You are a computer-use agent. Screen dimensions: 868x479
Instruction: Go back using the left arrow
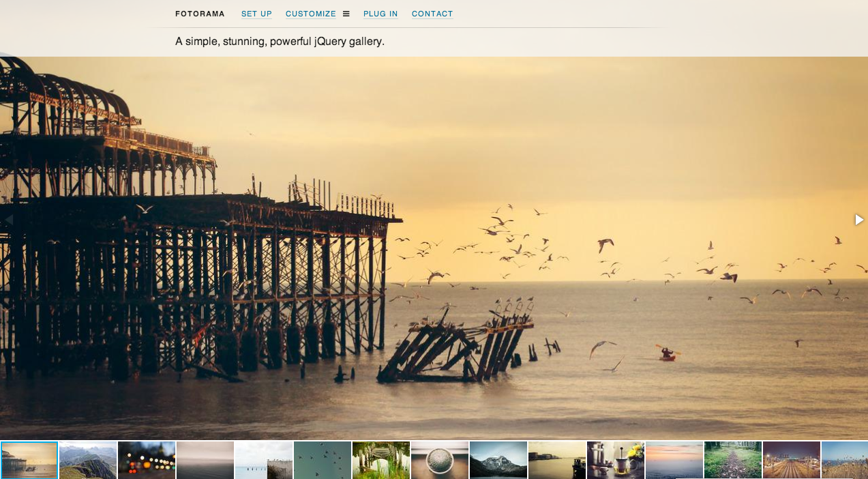point(10,220)
